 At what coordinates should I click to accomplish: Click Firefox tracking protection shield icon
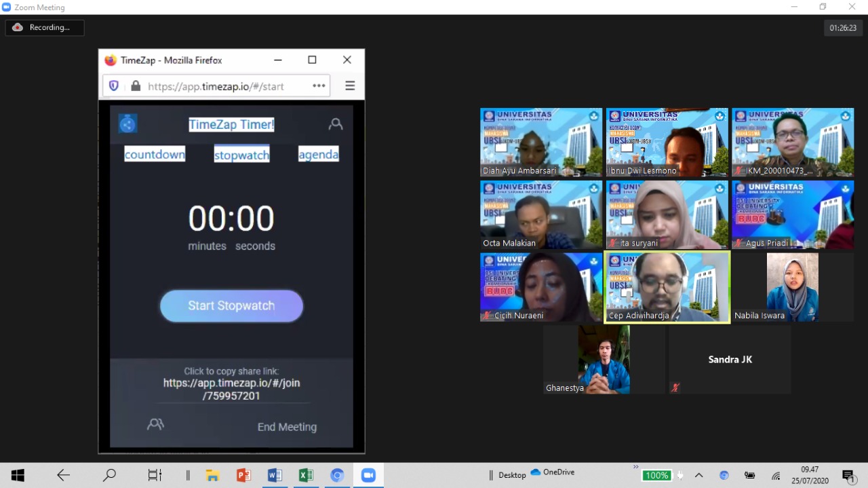[114, 86]
